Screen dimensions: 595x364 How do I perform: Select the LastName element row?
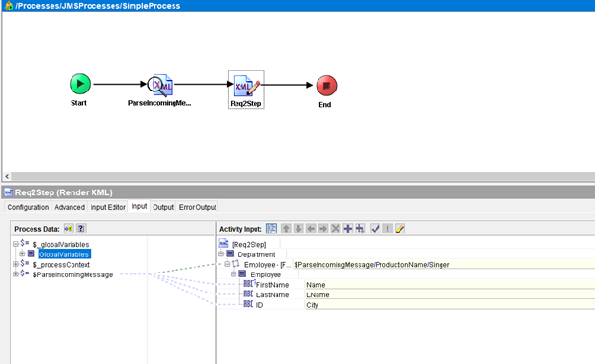point(273,295)
